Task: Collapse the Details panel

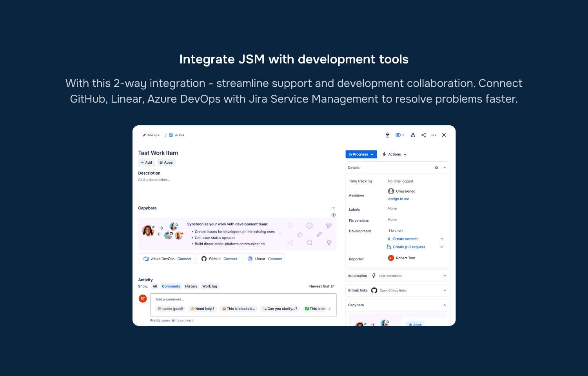Action: pyautogui.click(x=444, y=168)
